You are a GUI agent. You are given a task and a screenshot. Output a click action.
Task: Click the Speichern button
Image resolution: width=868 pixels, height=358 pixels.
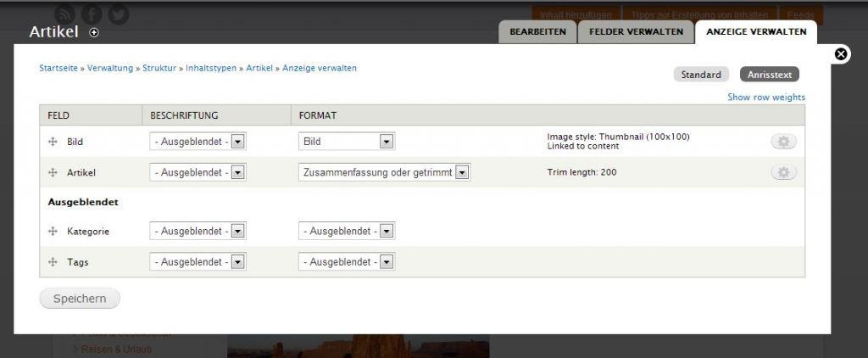coord(80,299)
